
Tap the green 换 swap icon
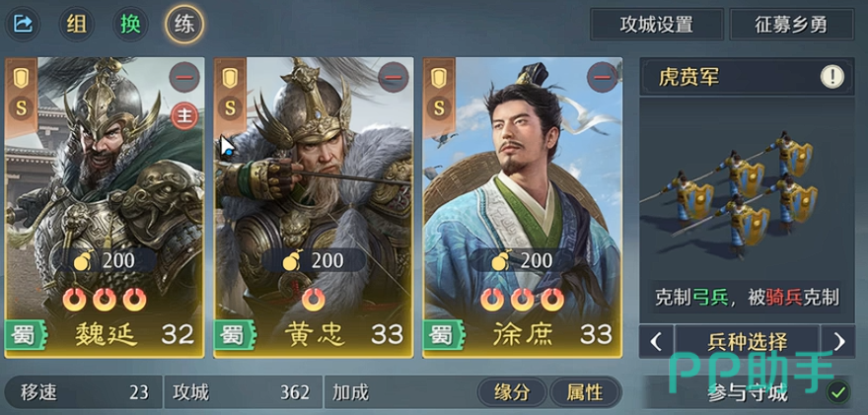point(130,25)
